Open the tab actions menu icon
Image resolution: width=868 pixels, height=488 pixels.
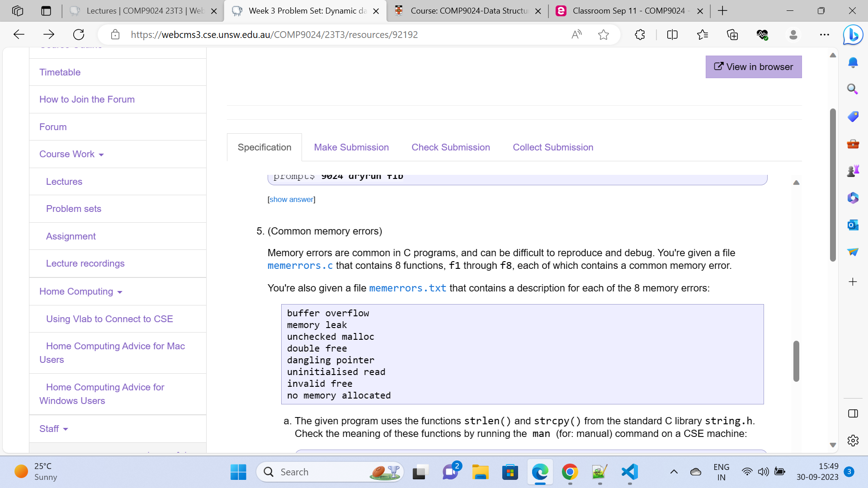(46, 11)
